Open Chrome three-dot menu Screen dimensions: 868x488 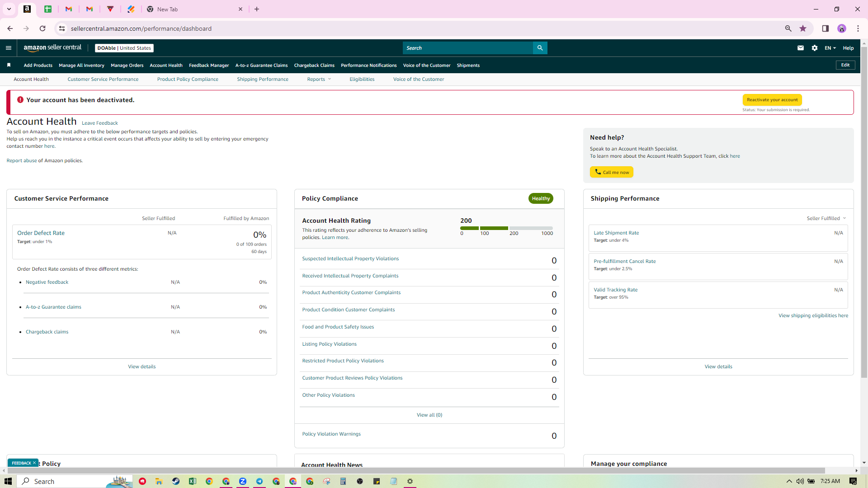[x=858, y=28]
